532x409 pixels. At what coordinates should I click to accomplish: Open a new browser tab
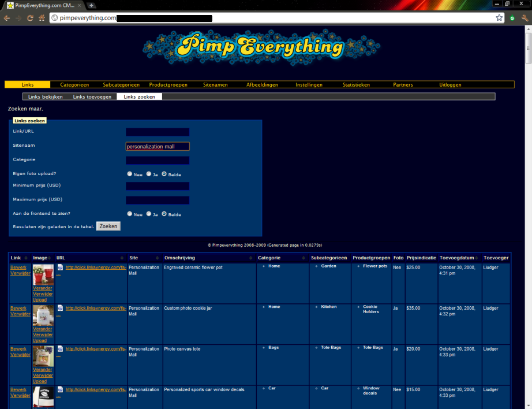tap(92, 5)
